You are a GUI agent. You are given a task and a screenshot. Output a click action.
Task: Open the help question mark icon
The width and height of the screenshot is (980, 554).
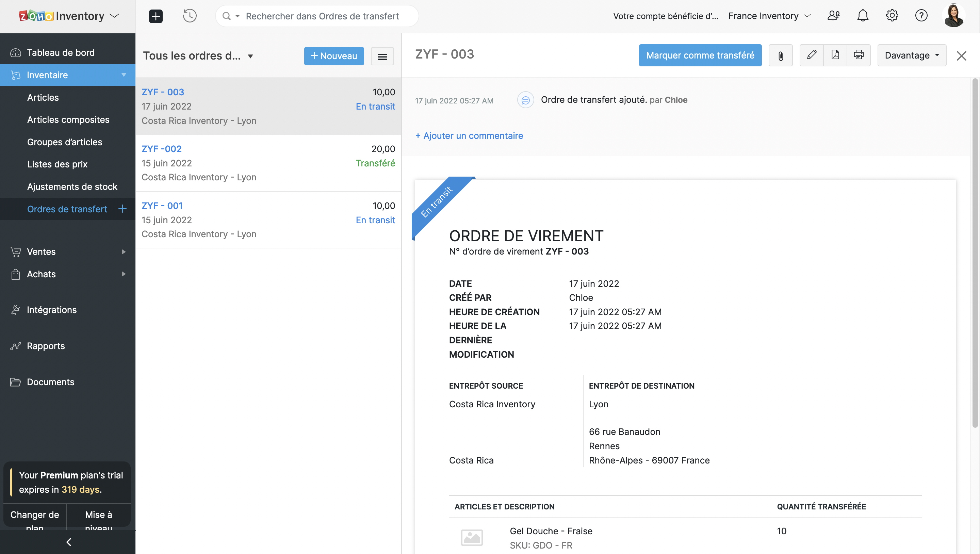pos(921,16)
